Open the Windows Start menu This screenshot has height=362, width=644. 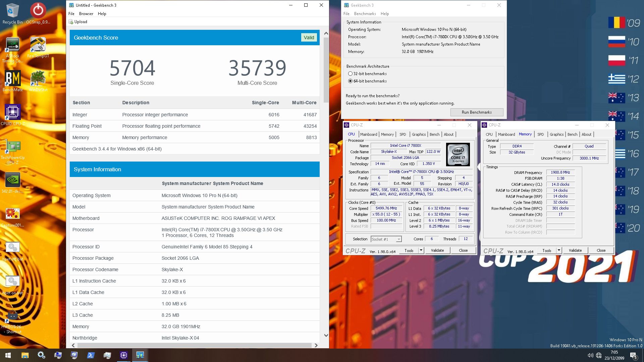click(x=8, y=355)
